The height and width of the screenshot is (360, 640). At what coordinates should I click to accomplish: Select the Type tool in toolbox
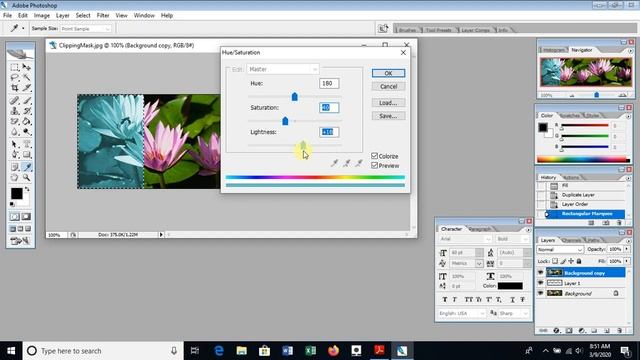coord(27,144)
